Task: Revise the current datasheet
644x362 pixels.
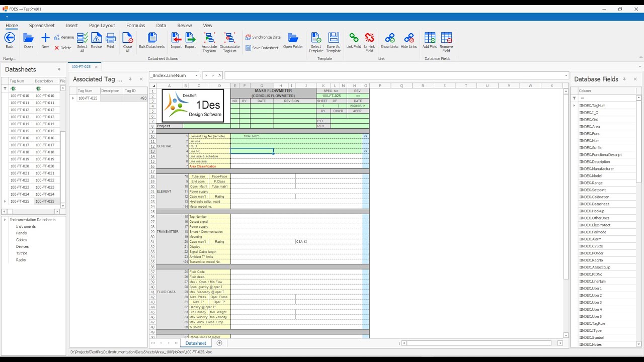Action: point(96,40)
